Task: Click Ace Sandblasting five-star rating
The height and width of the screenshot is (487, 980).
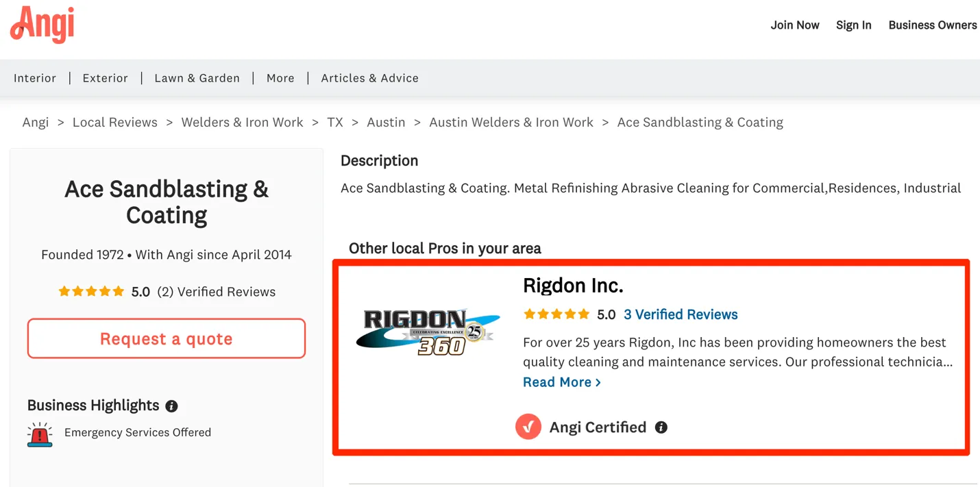Action: coord(91,292)
